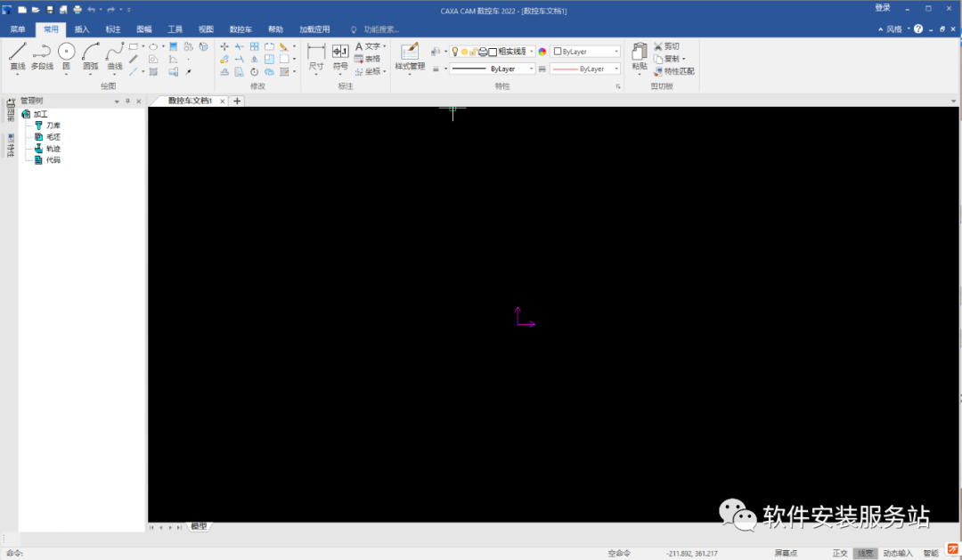Click the save icon in quick access
Screen dimensions: 962x560
pos(50,10)
